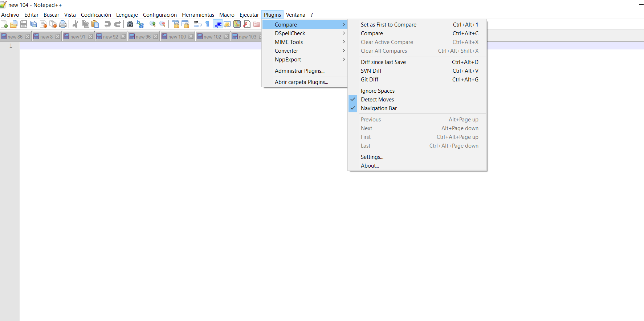This screenshot has height=321, width=644.
Task: Open Replace with the Find-Replace icon
Action: [140, 24]
